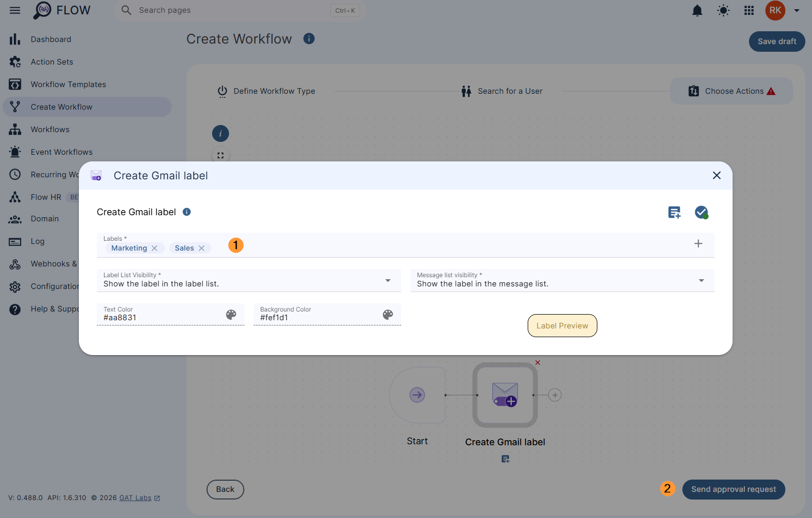The image size is (812, 518).
Task: Click info icon beside Create Workflow title
Action: click(309, 38)
